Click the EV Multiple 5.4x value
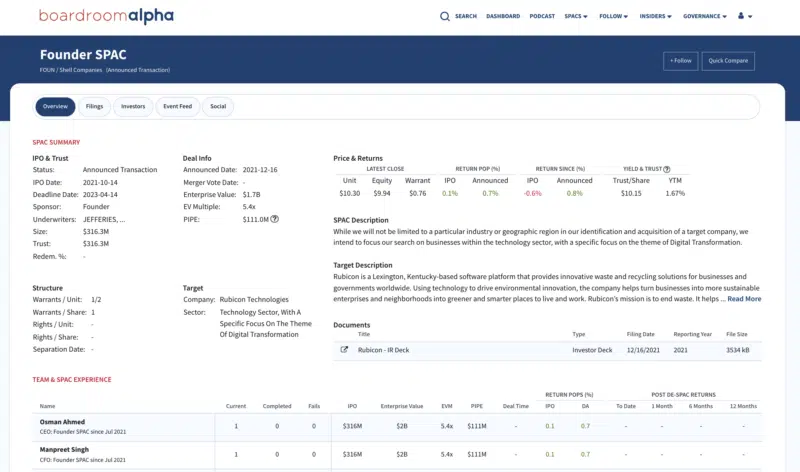This screenshot has width=800, height=472. pos(249,207)
